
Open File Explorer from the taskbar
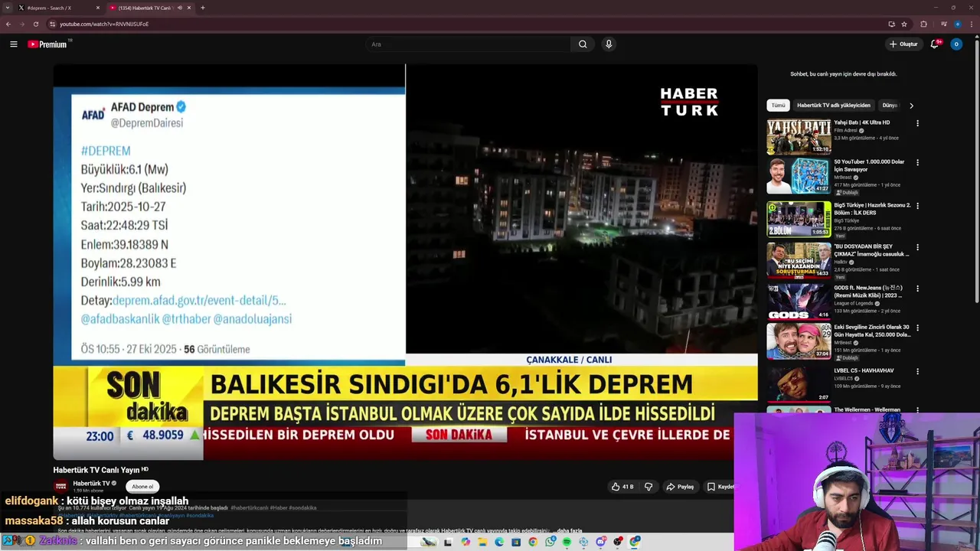coord(482,542)
